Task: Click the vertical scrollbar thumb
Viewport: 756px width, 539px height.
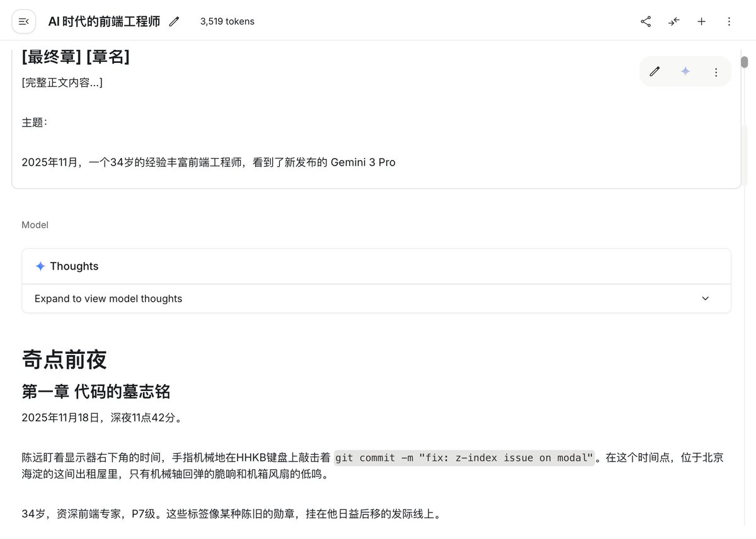Action: (x=744, y=62)
